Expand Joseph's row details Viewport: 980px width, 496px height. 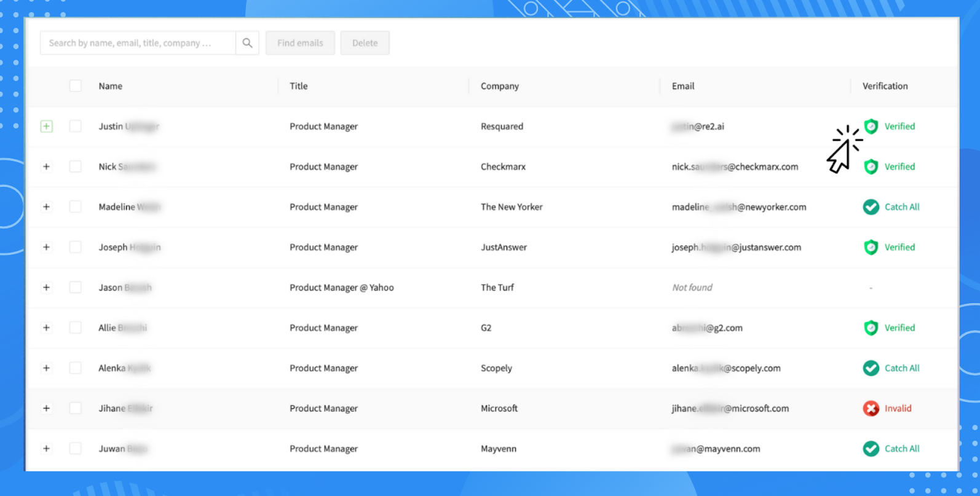46,247
